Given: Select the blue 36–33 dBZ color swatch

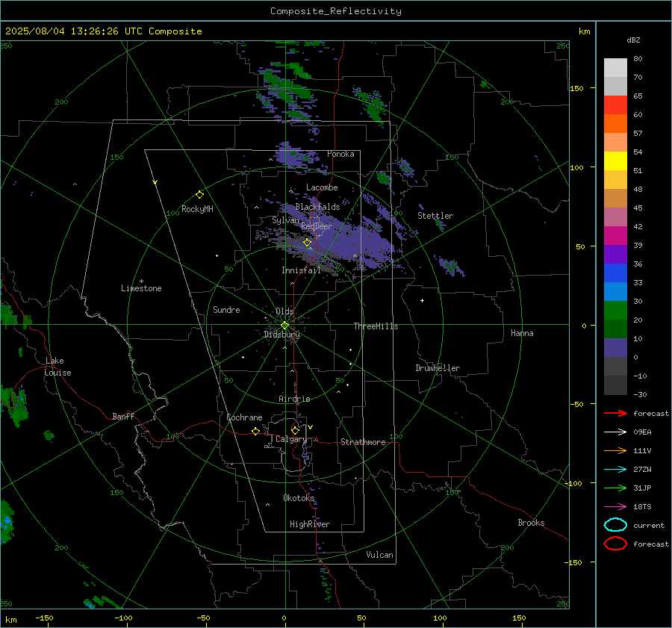Looking at the screenshot, I should (x=615, y=273).
